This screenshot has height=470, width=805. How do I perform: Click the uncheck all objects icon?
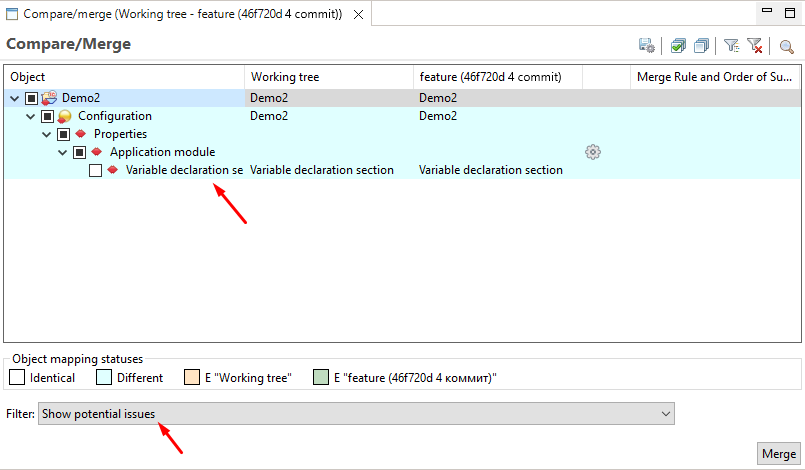click(x=701, y=46)
